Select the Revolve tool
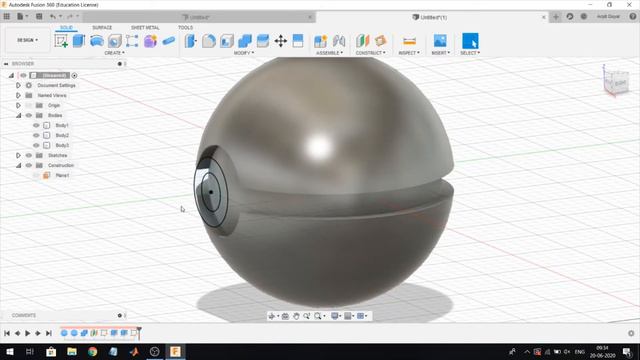The height and width of the screenshot is (360, 640). click(x=97, y=41)
